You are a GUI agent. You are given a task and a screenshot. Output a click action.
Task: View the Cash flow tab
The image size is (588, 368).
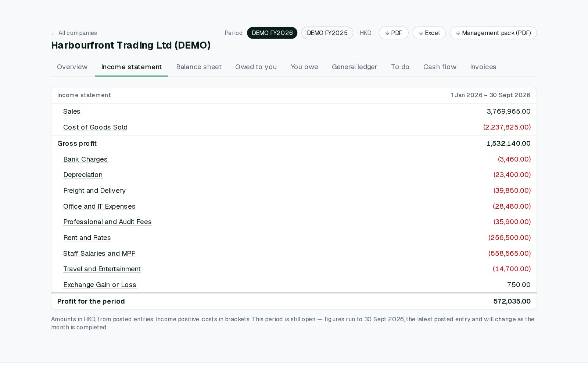(x=440, y=67)
